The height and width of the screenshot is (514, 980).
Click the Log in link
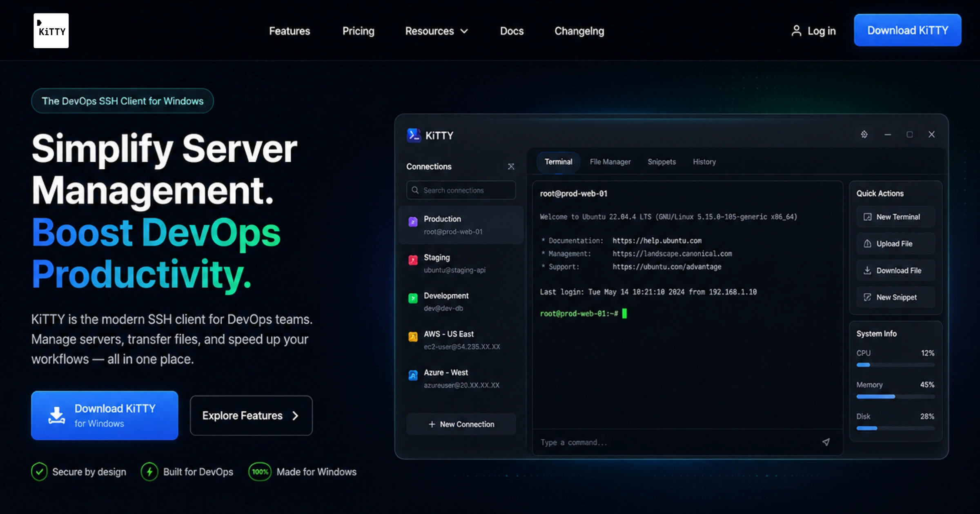pos(813,31)
